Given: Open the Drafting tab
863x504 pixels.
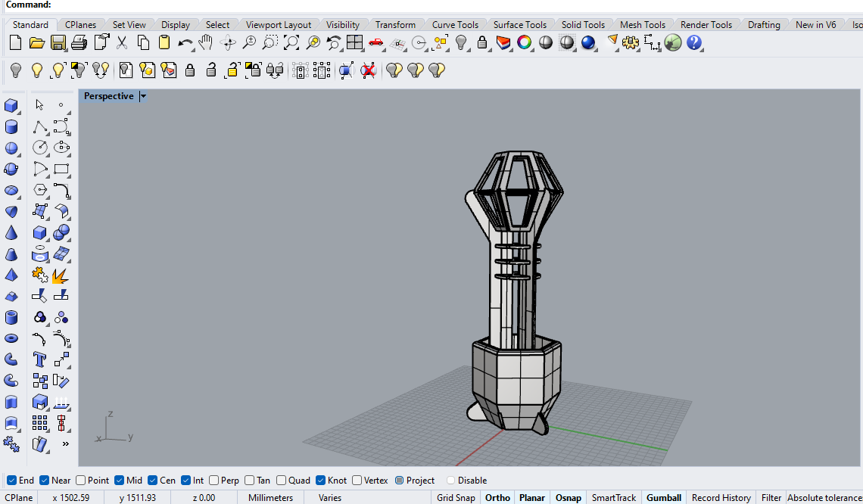Looking at the screenshot, I should click(763, 25).
